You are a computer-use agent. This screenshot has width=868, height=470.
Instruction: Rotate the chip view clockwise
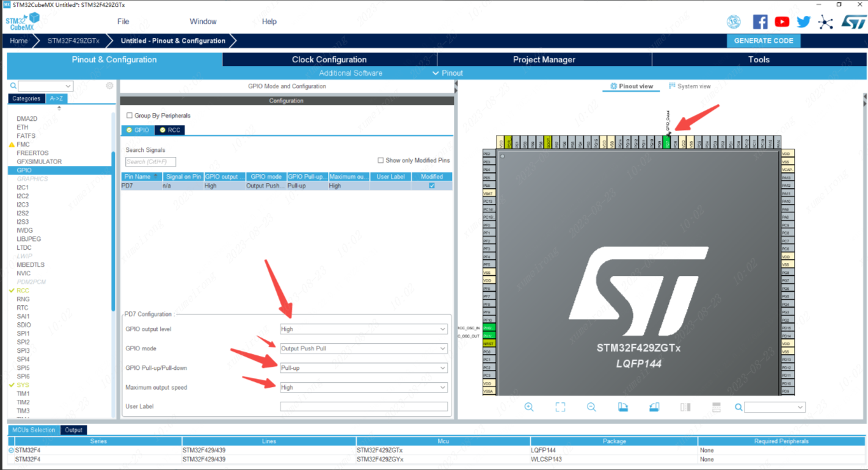coord(623,407)
